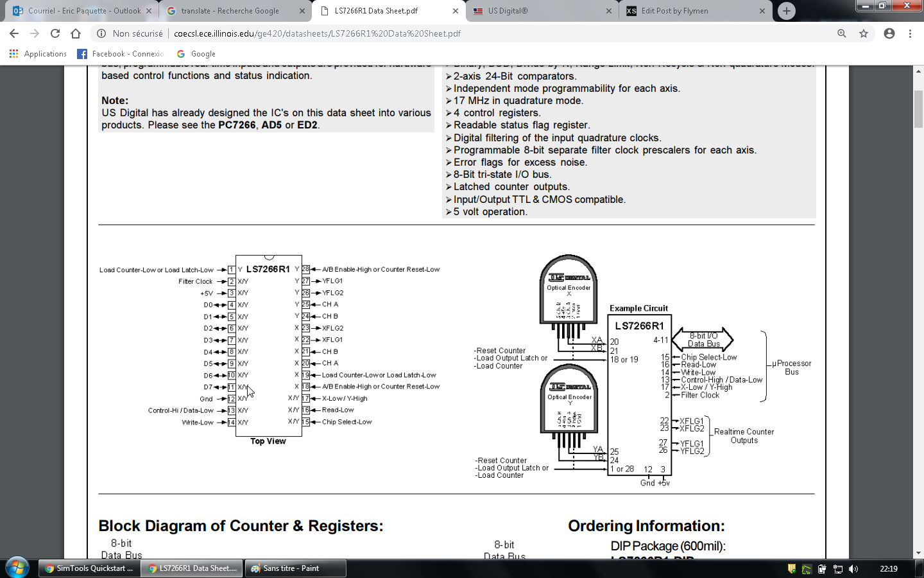Click the 'Ordering Information:' heading
Viewport: 924px width, 578px height.
646,526
